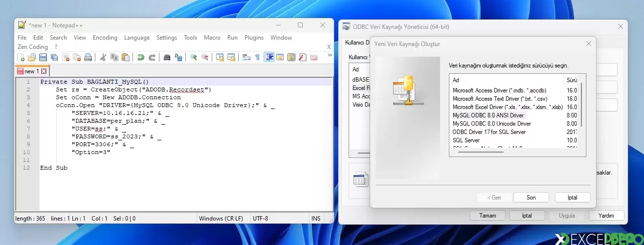The width and height of the screenshot is (644, 245).
Task: Click line number 4 in the margin
Action: coord(28,105)
